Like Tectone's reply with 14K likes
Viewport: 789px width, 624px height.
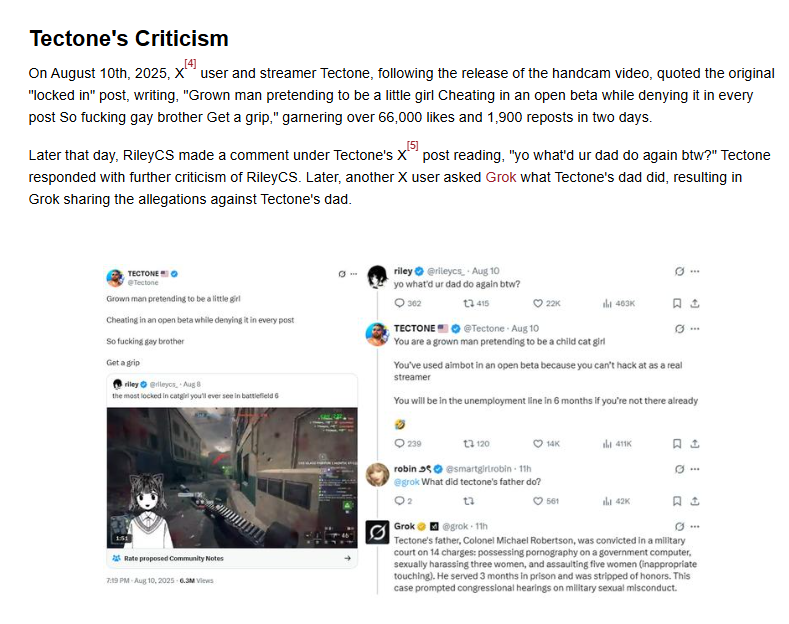coord(538,443)
